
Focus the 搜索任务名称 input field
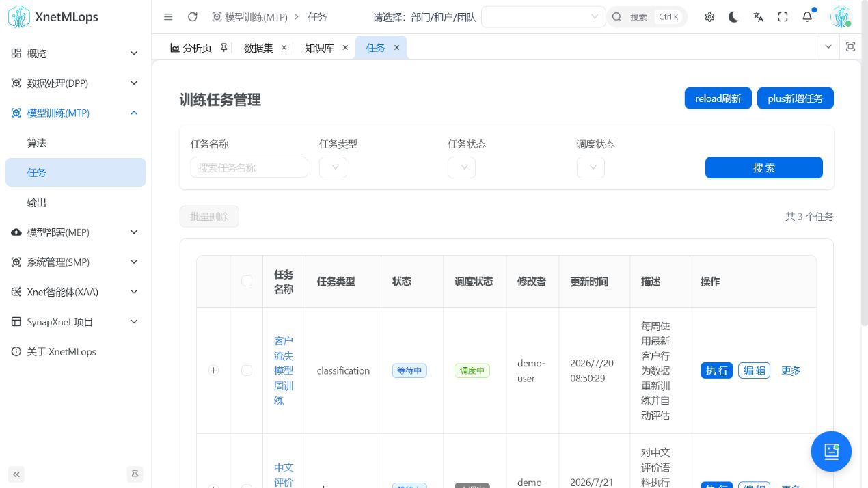[249, 167]
